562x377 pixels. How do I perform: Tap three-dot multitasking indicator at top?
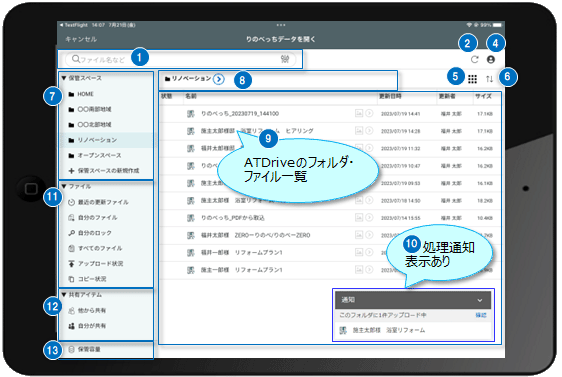pos(281,25)
